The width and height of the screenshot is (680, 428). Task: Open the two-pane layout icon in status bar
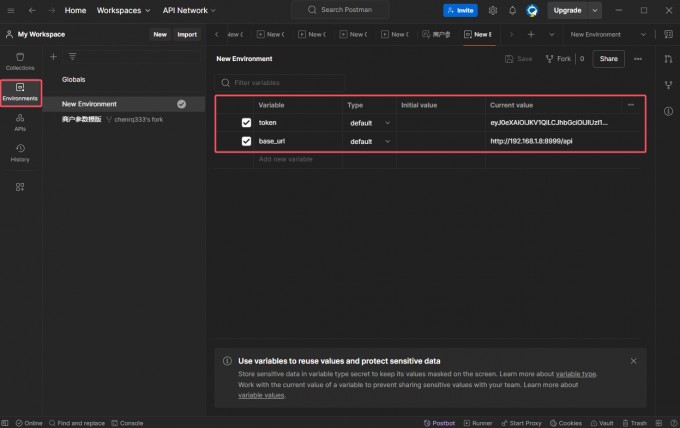click(658, 423)
